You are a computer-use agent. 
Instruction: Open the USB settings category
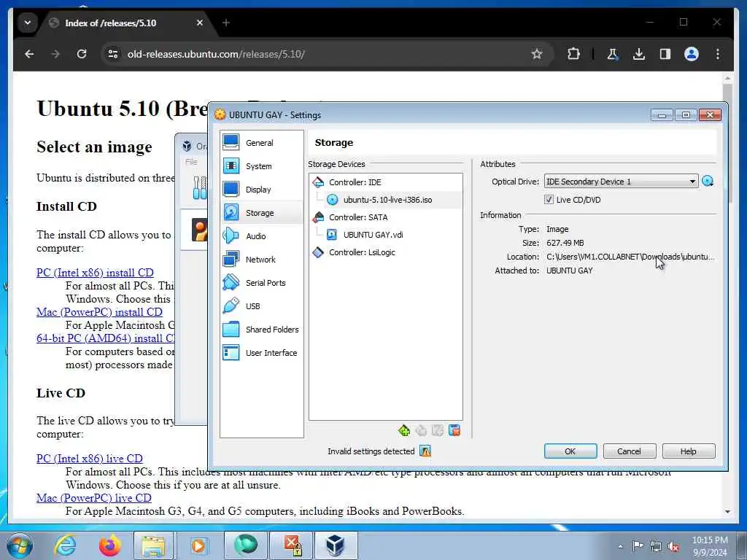261,306
